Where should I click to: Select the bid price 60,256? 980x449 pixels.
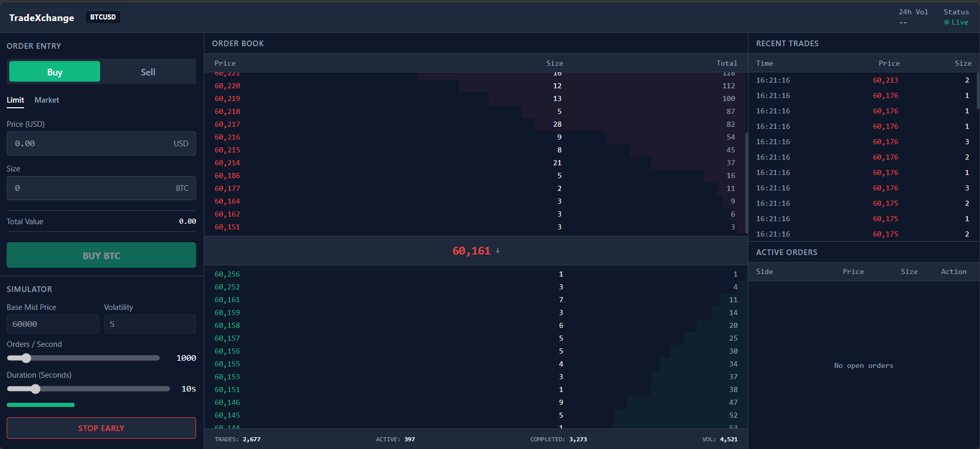point(227,274)
